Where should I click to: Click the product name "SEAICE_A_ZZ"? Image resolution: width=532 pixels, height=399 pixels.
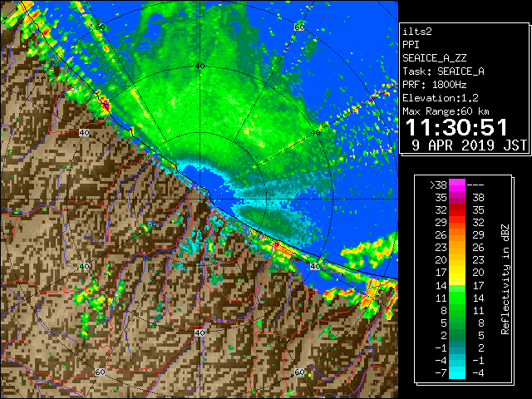coord(434,58)
